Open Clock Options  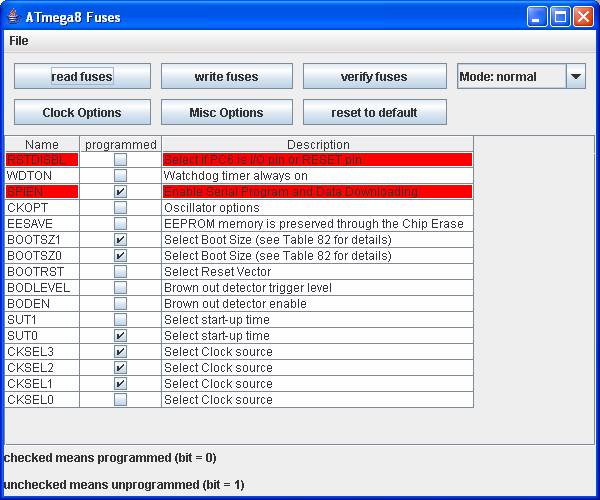pyautogui.click(x=82, y=112)
